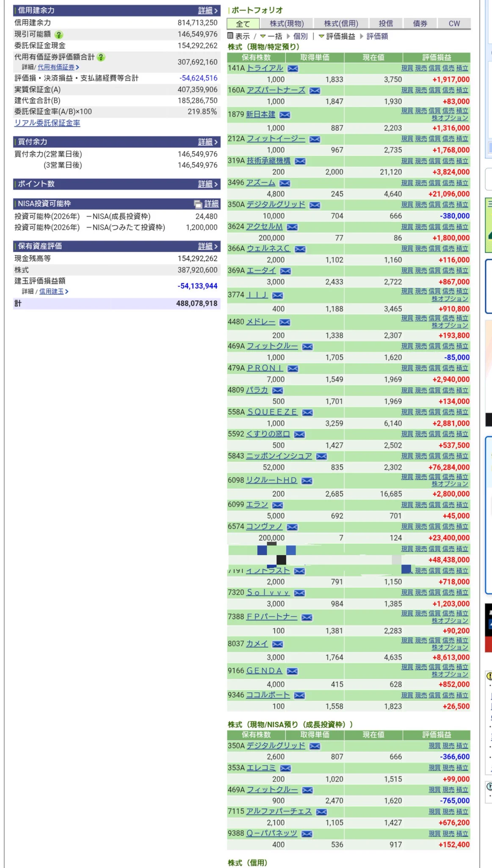The height and width of the screenshot is (868, 492).
Task: Open the 代用有価証券 details link
Action: pos(58,67)
